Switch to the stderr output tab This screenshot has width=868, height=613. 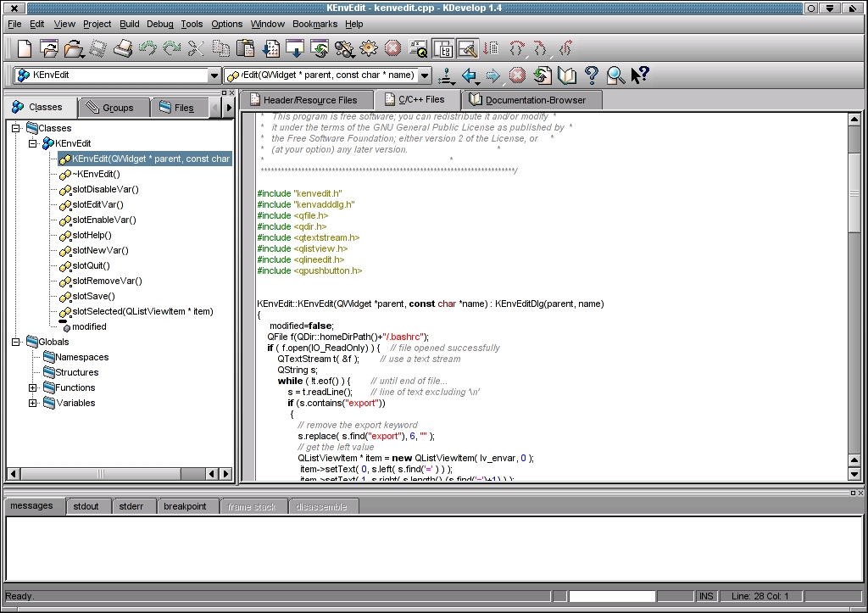coord(131,507)
